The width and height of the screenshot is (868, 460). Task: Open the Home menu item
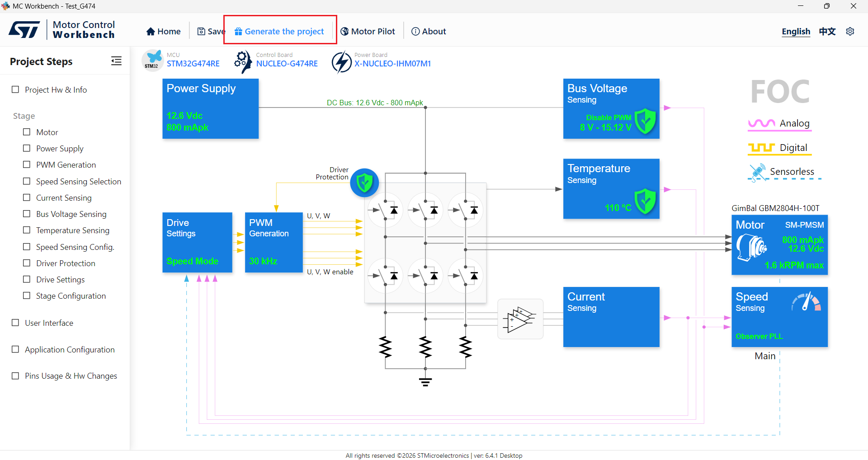pos(164,32)
